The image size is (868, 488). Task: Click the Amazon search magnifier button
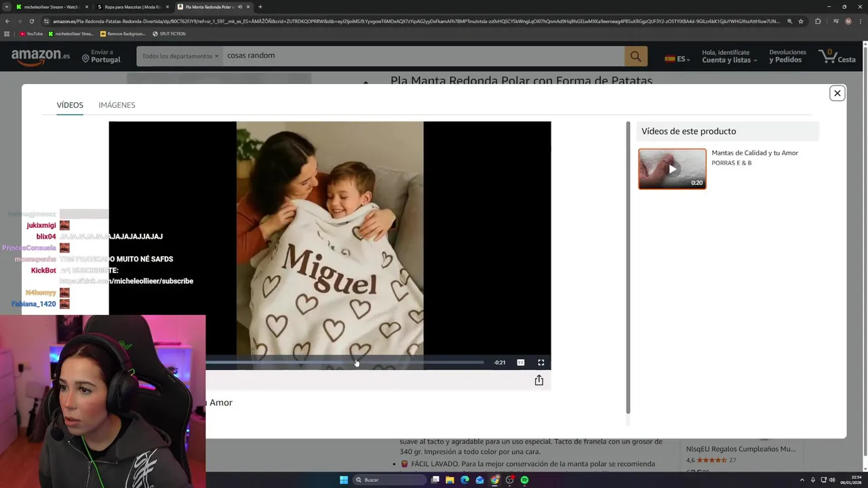tap(635, 56)
